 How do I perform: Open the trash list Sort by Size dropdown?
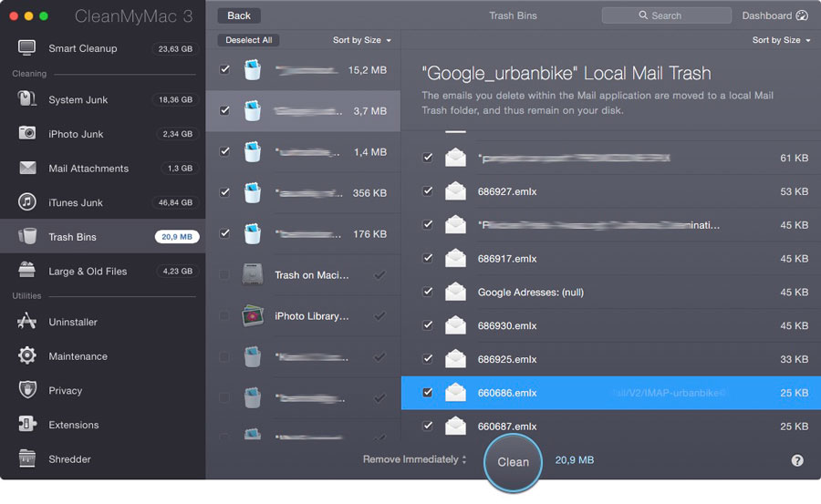point(362,40)
